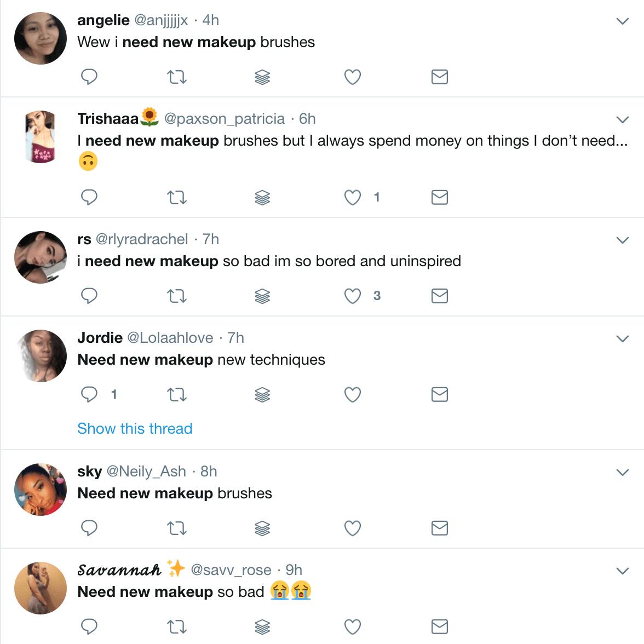Click Buffer layers icon on rs's tweet
The height and width of the screenshot is (644, 644).
click(262, 296)
